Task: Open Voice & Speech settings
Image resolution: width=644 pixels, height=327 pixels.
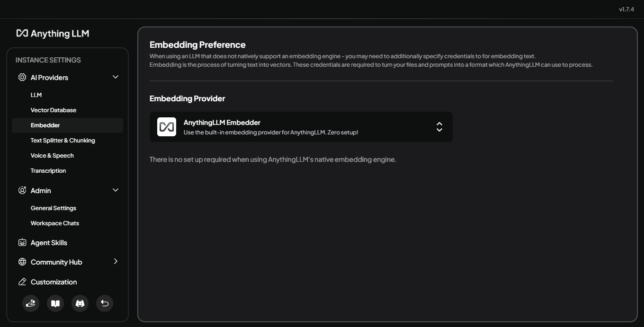Action: coord(52,155)
